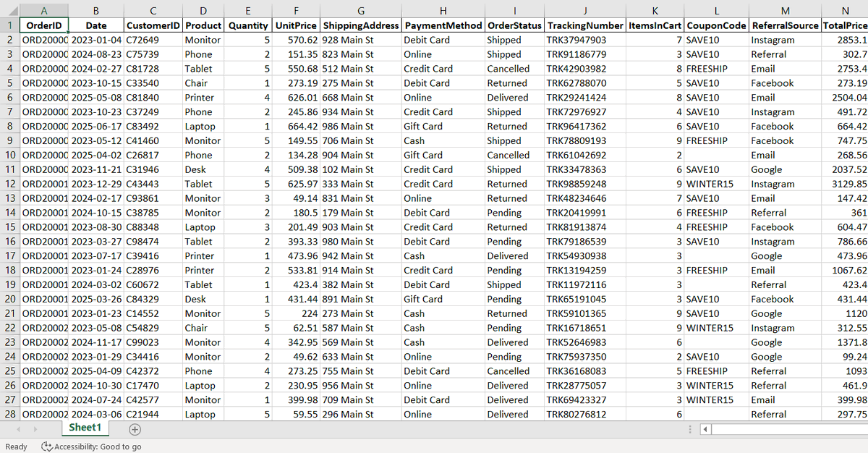Click the PaymentMethod header cell

[x=443, y=25]
